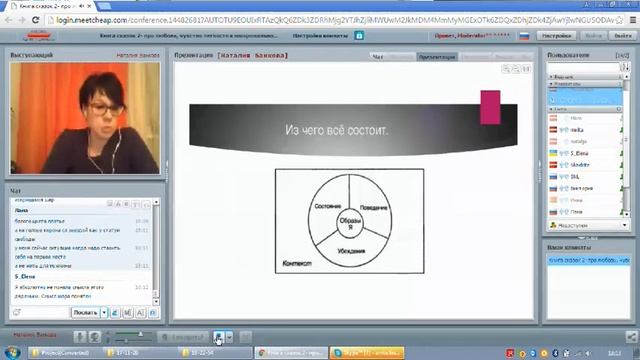Viewport: 640px width, 360px height.
Task: Click the first faded icon atop chat messages
Action: pos(110,204)
